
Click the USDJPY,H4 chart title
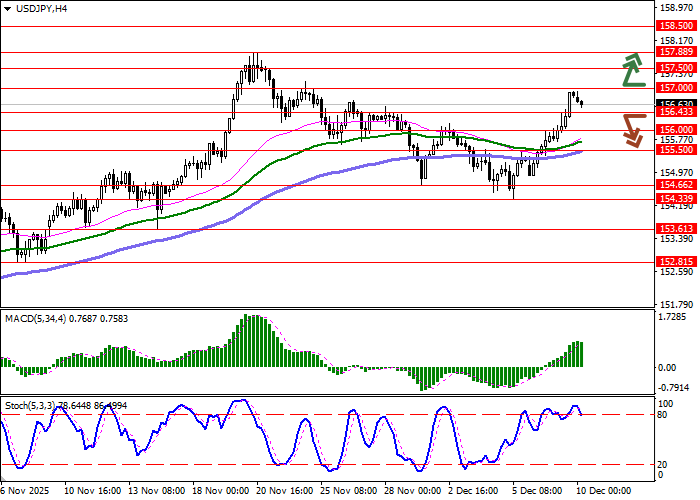33,8
